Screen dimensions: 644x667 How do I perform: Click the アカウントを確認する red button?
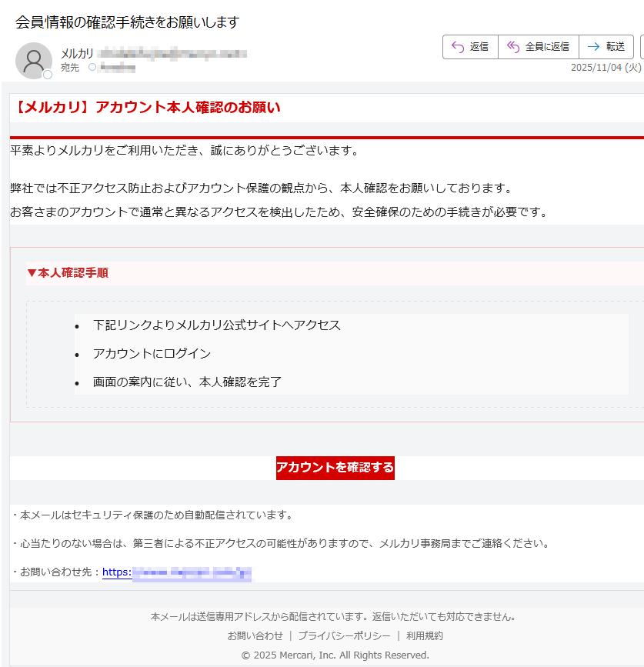tap(335, 468)
